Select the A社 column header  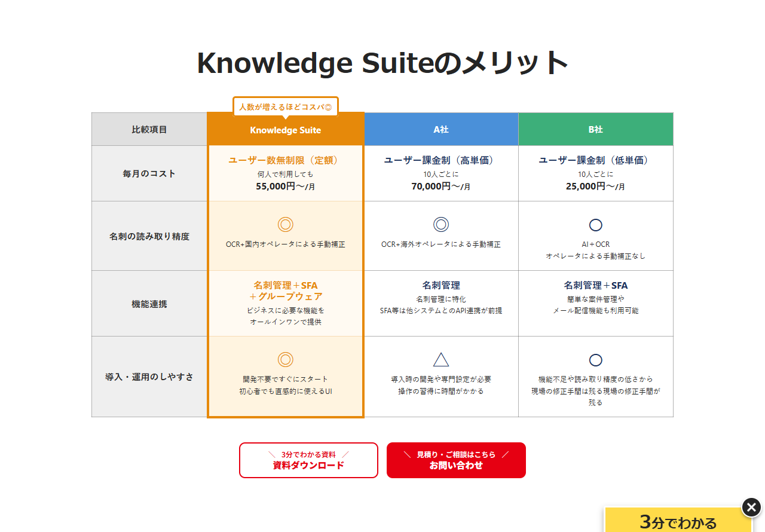[441, 129]
